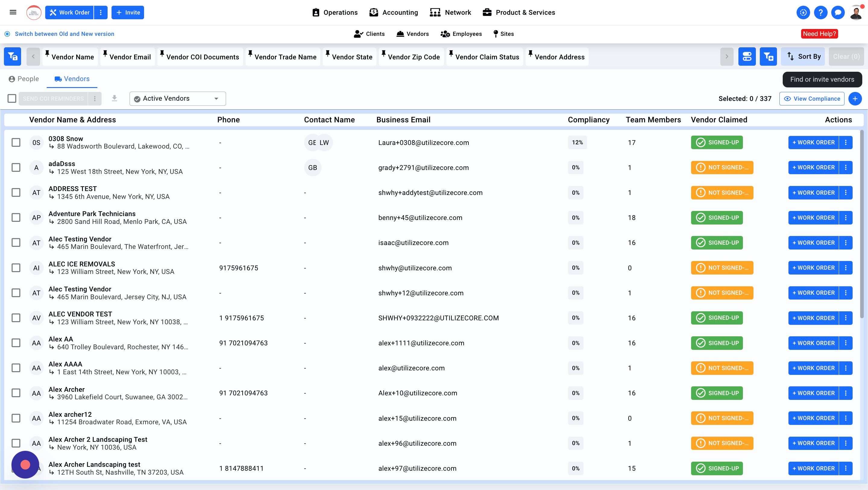Open Work Order button's more options menu

pos(101,12)
